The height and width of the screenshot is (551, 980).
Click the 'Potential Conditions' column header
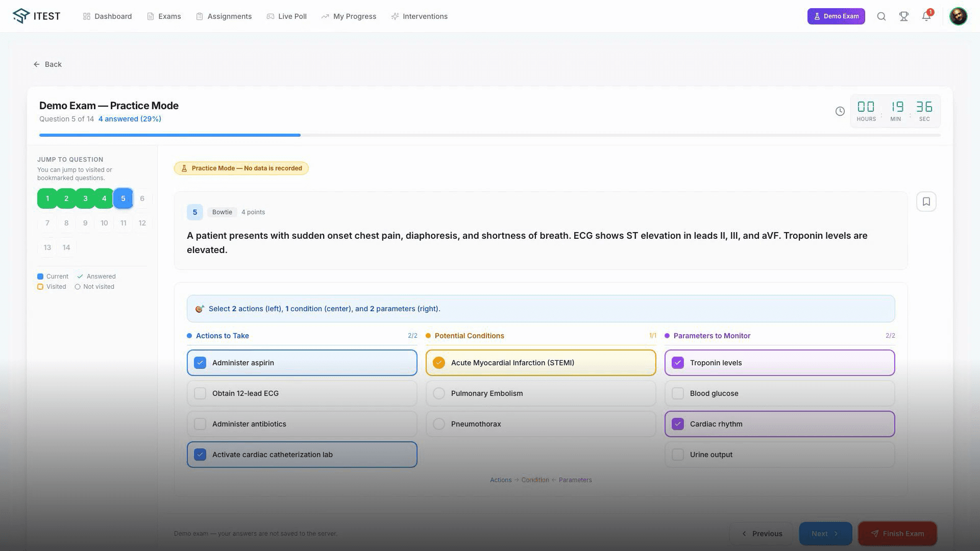(469, 336)
